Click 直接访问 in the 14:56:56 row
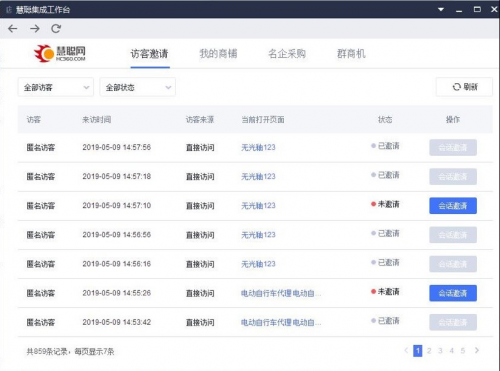 pyautogui.click(x=200, y=235)
